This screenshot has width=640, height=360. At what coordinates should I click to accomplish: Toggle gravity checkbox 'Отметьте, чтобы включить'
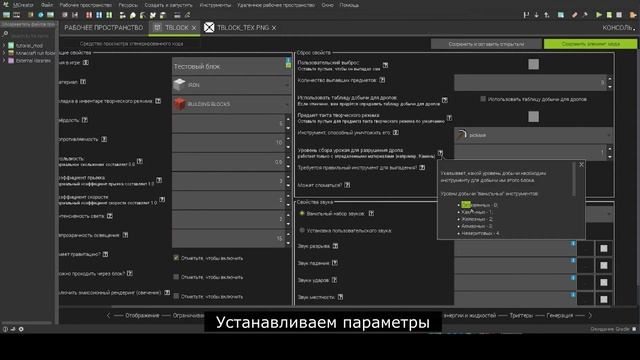176,258
